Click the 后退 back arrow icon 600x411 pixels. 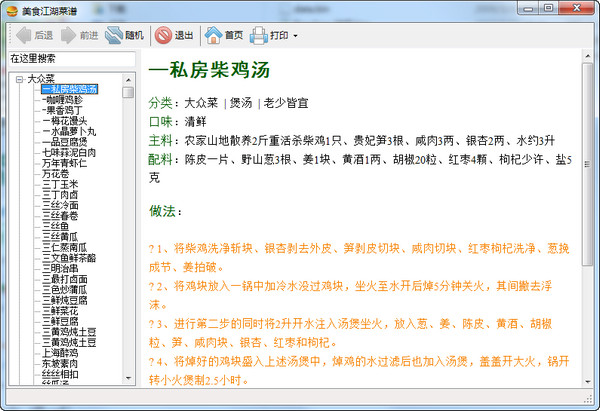tap(24, 35)
